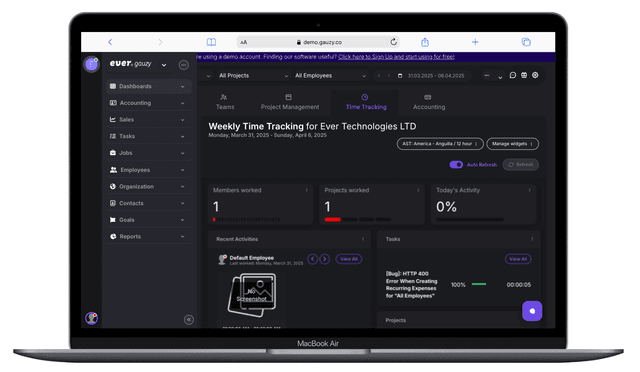Toggle the Auto Refresh switch
This screenshot has width=640, height=372.
[456, 165]
